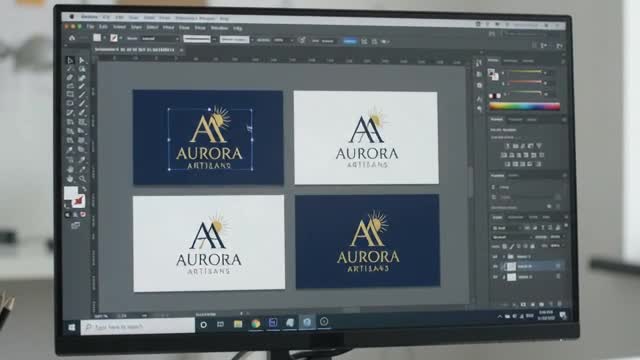Open the Help menu

[238, 29]
